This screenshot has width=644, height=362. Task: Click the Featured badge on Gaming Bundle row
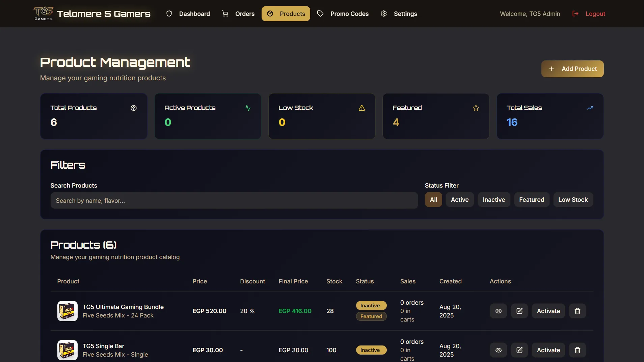(x=371, y=316)
